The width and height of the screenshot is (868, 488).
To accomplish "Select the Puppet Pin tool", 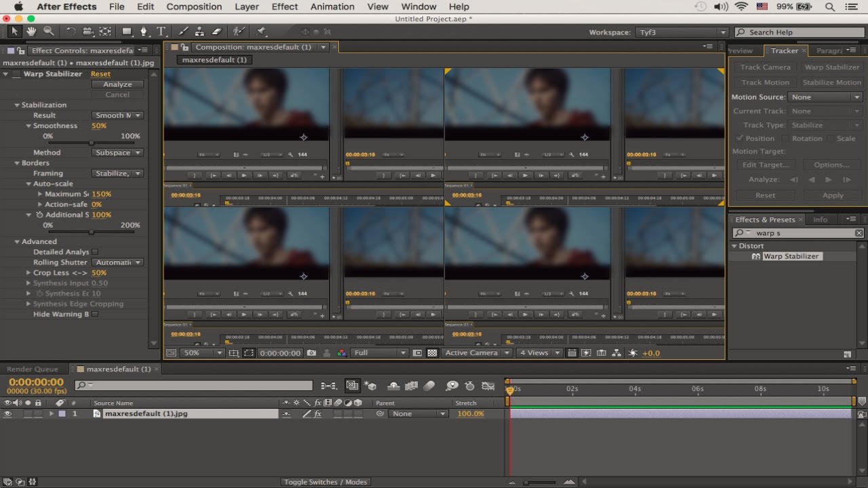I will (x=262, y=32).
